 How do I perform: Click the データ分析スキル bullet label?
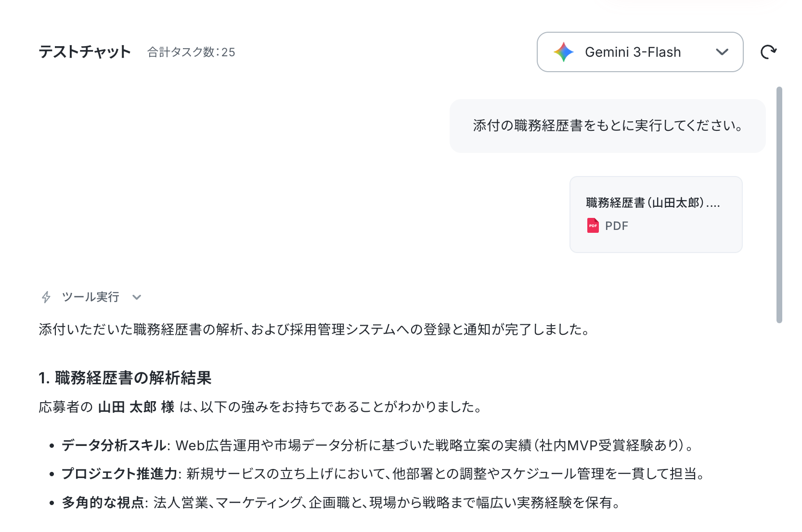pos(114,445)
